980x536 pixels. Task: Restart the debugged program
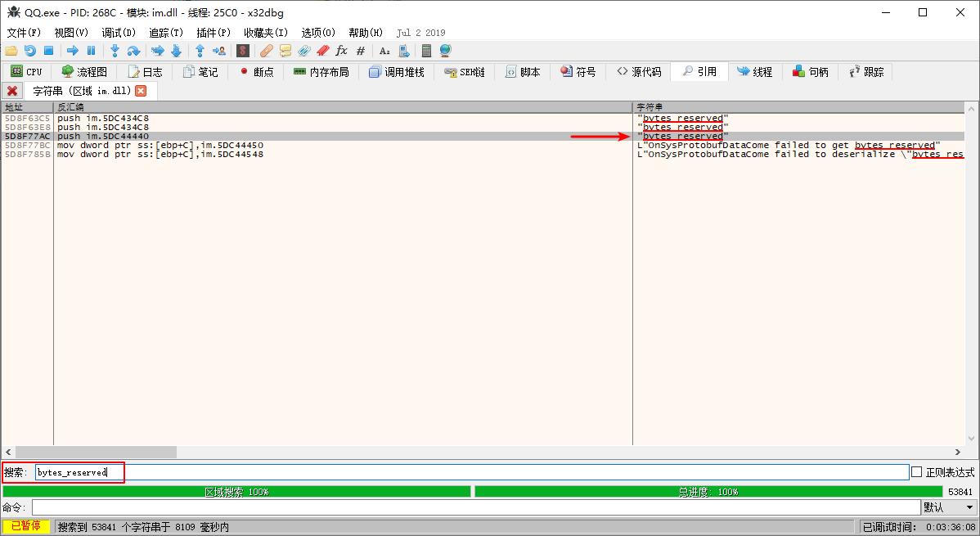[30, 51]
